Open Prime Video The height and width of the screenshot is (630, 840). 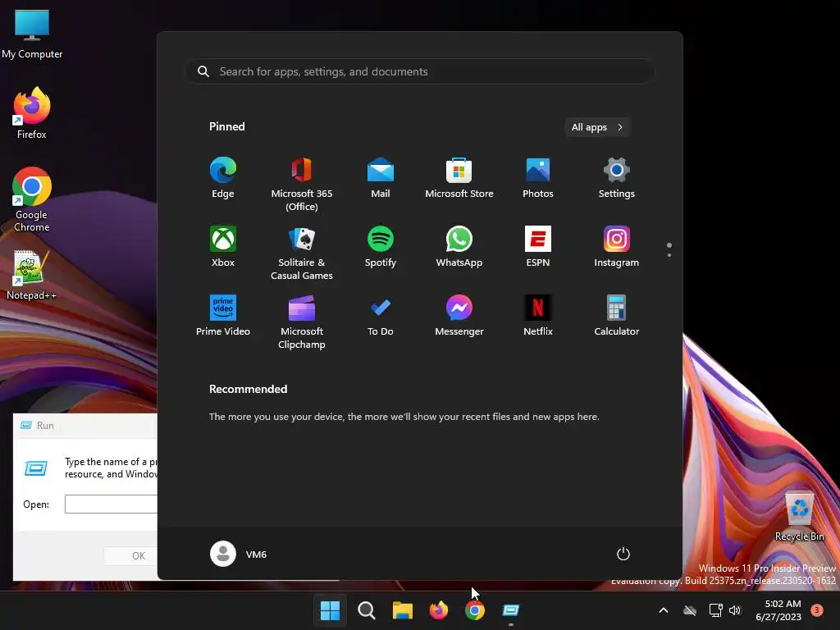[x=223, y=316]
